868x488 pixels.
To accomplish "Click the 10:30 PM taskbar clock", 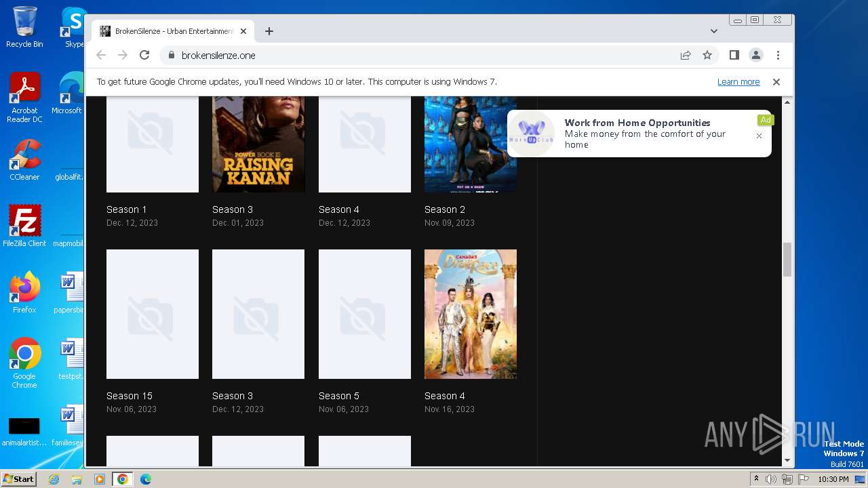I will 833,479.
